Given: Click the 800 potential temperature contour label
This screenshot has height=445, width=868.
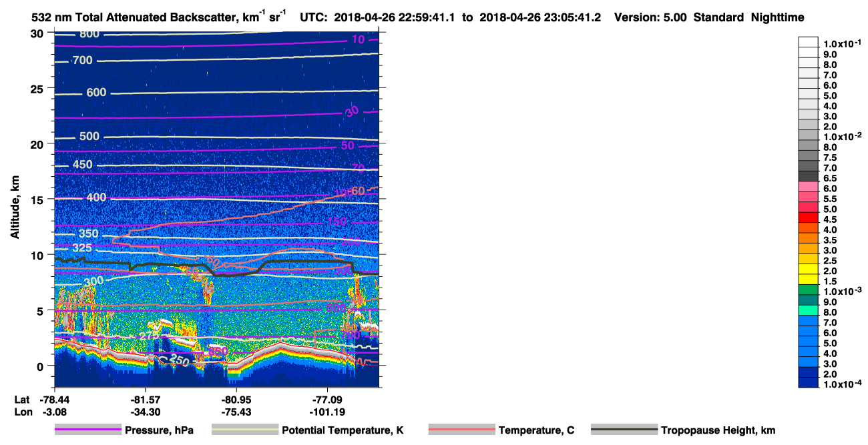Looking at the screenshot, I should (x=89, y=34).
